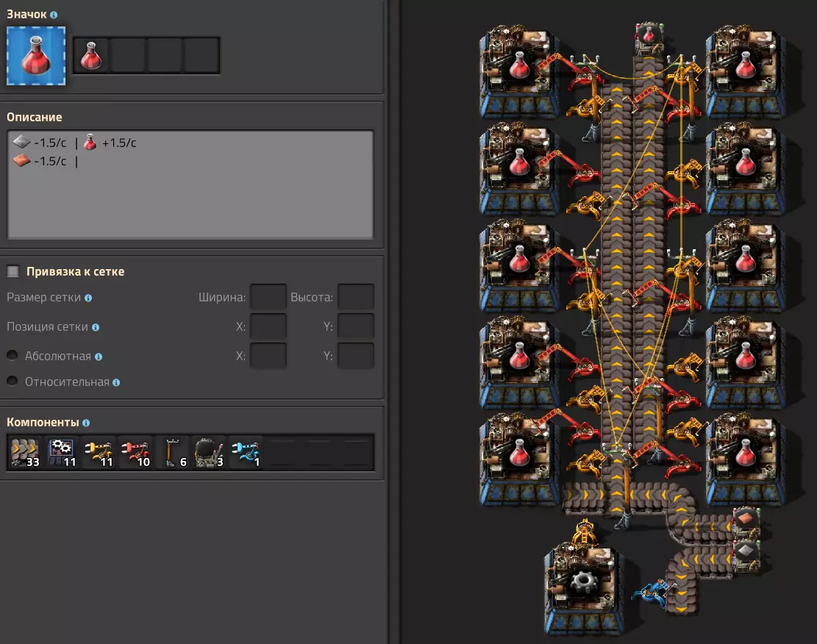Click the copper plate marker in the preview
This screenshot has width=817, height=644.
[x=746, y=520]
